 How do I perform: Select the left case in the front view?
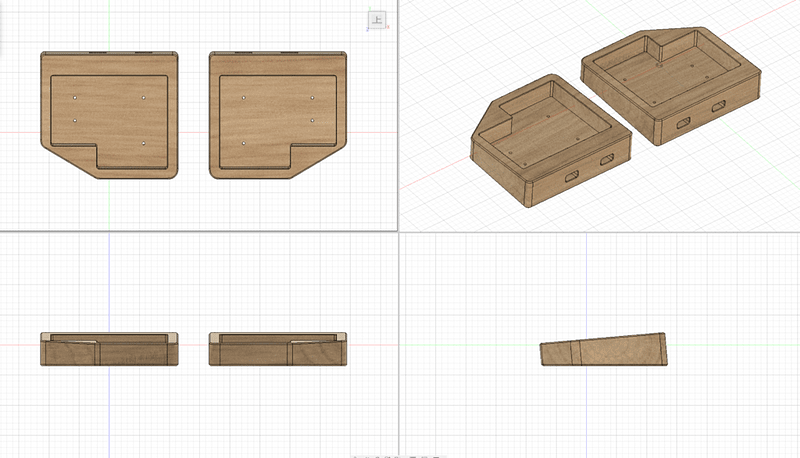point(109,349)
